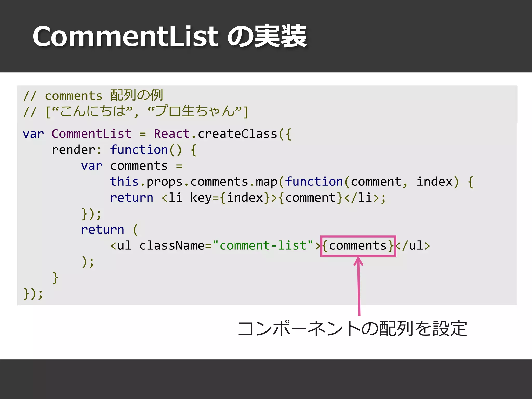532x399 pixels.
Task: Click the caption "コンポーネントの配列を設定"
Action: click(x=352, y=329)
